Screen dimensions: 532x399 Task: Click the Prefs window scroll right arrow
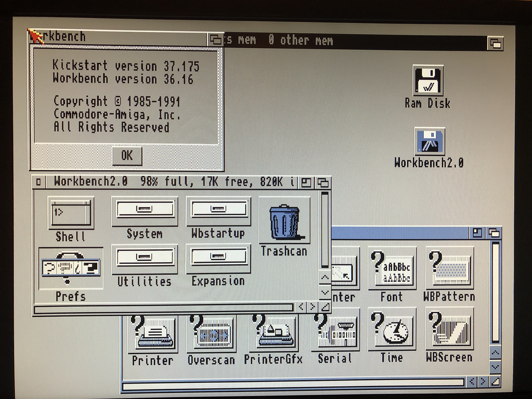[x=483, y=382]
